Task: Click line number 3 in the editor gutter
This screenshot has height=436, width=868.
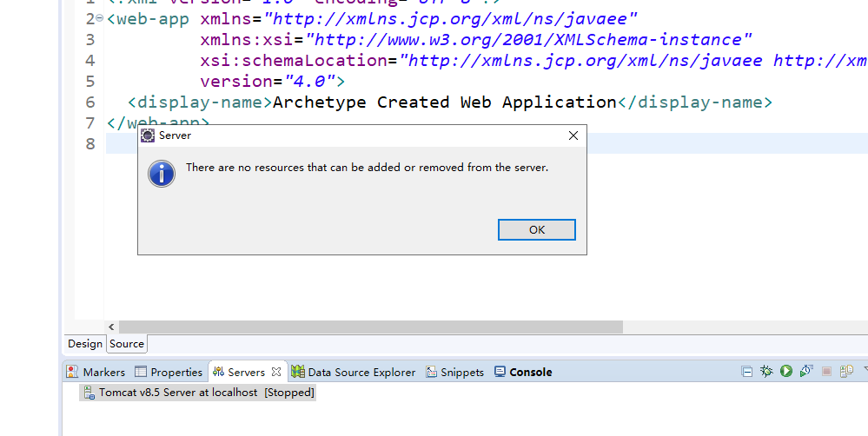Action: (x=90, y=40)
